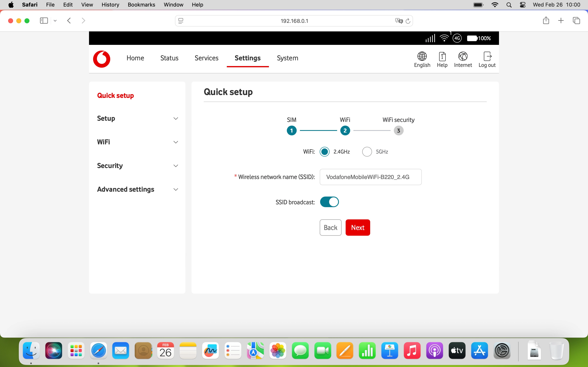Expand the WiFi sidebar section

pos(137,142)
